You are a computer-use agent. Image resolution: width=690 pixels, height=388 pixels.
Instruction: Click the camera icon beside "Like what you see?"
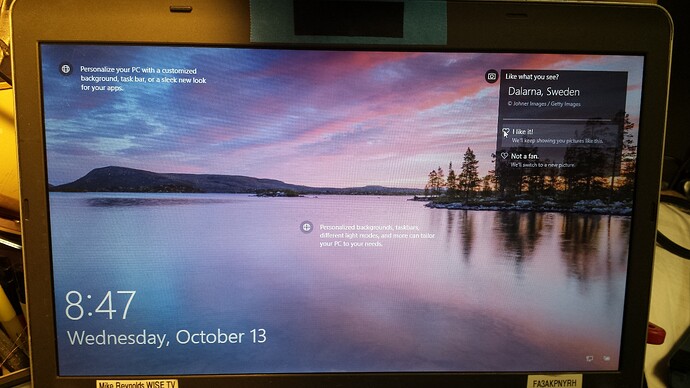click(x=491, y=77)
